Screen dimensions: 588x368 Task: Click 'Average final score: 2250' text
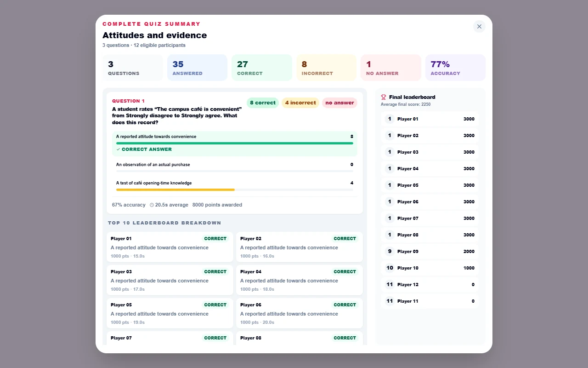click(x=406, y=104)
